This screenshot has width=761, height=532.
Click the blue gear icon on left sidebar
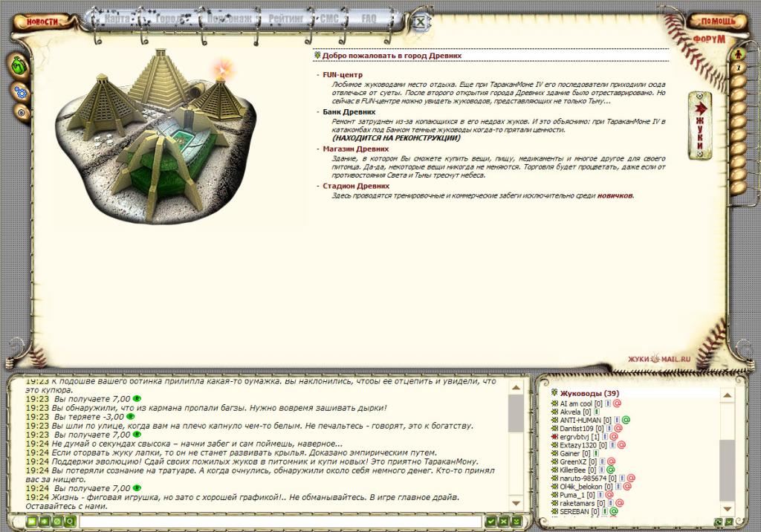pyautogui.click(x=20, y=92)
